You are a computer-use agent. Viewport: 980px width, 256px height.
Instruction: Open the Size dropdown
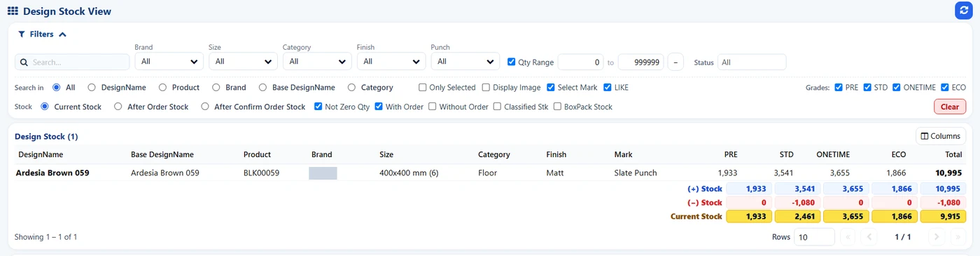(x=243, y=62)
